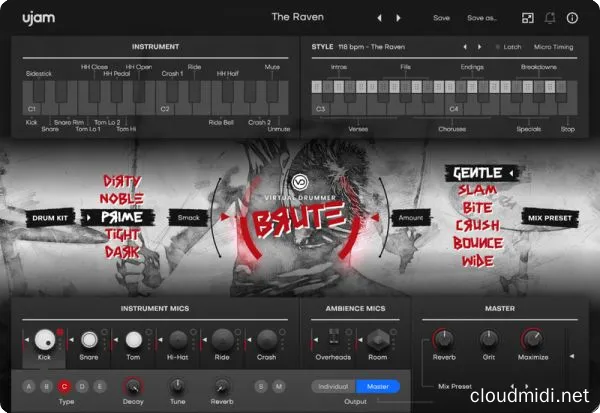Viewport: 600px width, 413px height.
Task: Select type D for Kick
Action: (x=82, y=387)
